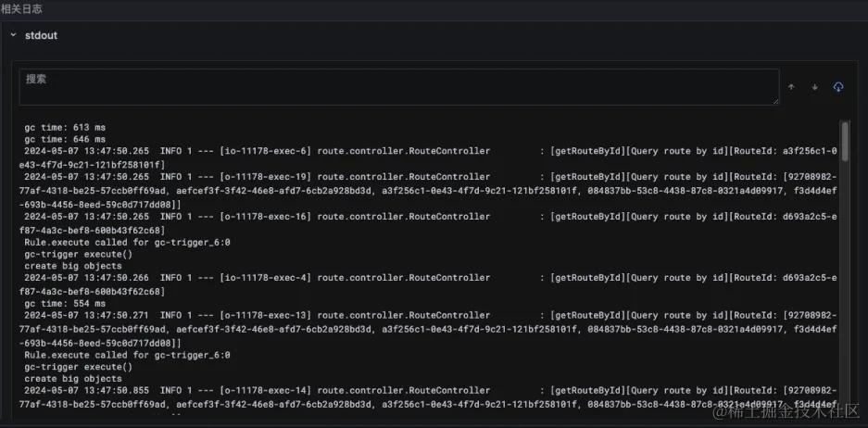This screenshot has width=868, height=428.
Task: Select the "gc time: 554 ms" log line
Action: [65, 303]
